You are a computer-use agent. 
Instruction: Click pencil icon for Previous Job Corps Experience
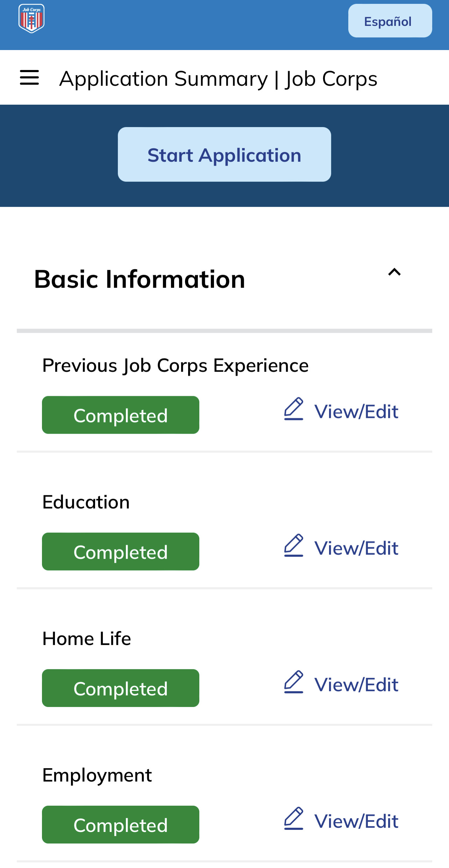[x=294, y=409]
